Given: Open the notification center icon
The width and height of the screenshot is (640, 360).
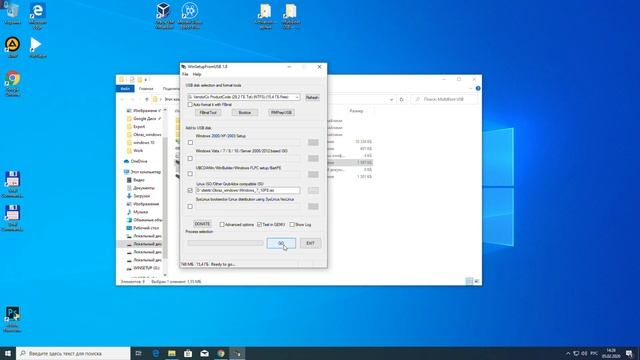Looking at the screenshot, I should (x=629, y=353).
